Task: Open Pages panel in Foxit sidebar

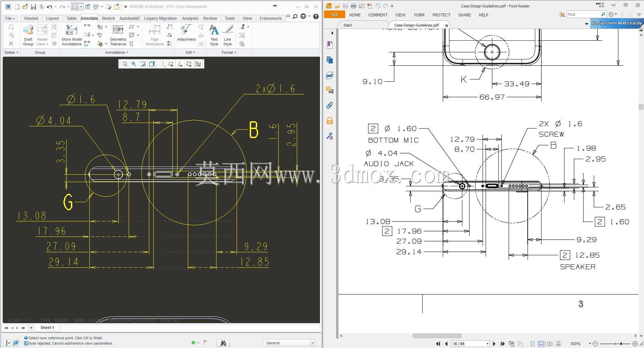Action: pyautogui.click(x=330, y=60)
